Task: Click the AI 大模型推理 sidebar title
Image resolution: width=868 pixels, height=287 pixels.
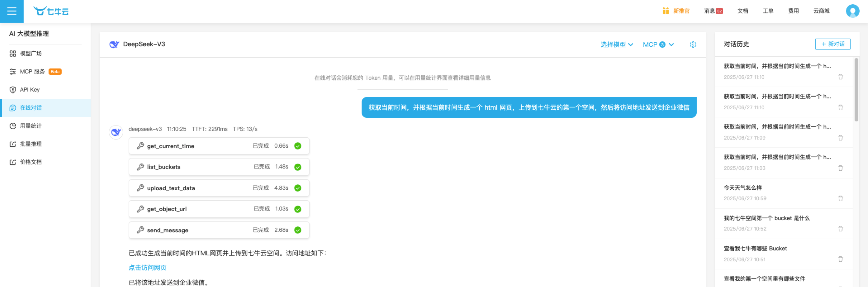Action: (29, 34)
